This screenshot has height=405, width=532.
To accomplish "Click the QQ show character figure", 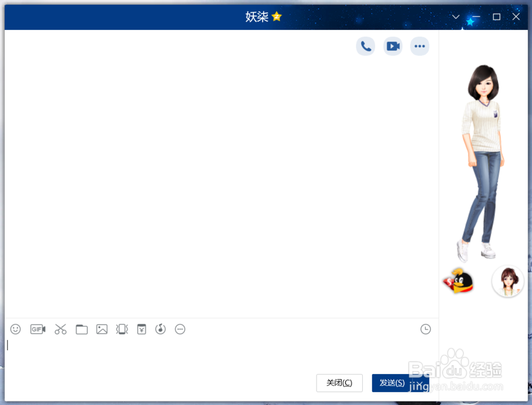I will click(483, 163).
